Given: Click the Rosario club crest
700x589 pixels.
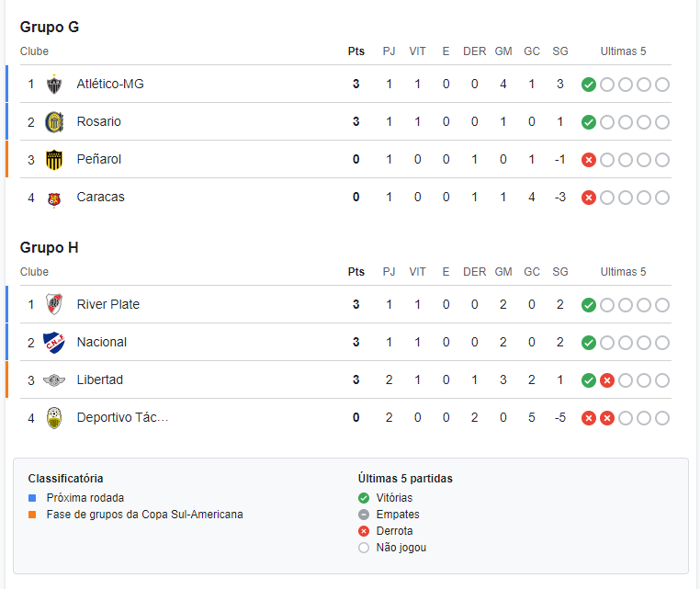Looking at the screenshot, I should pos(54,122).
